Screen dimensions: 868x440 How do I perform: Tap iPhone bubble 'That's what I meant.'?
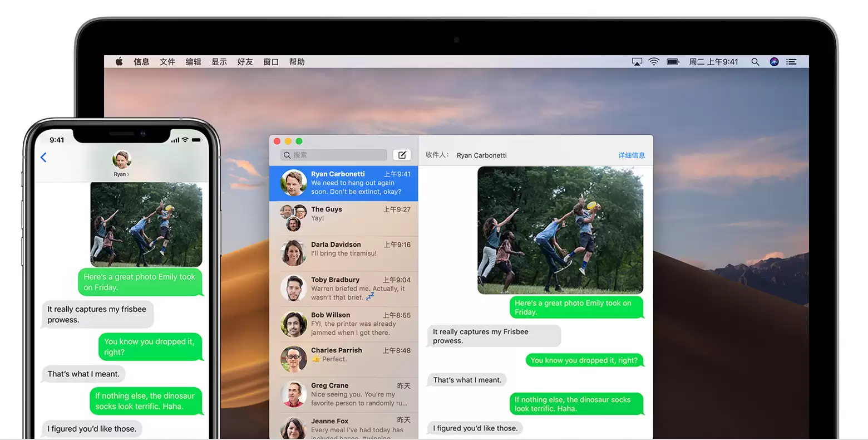tap(83, 374)
